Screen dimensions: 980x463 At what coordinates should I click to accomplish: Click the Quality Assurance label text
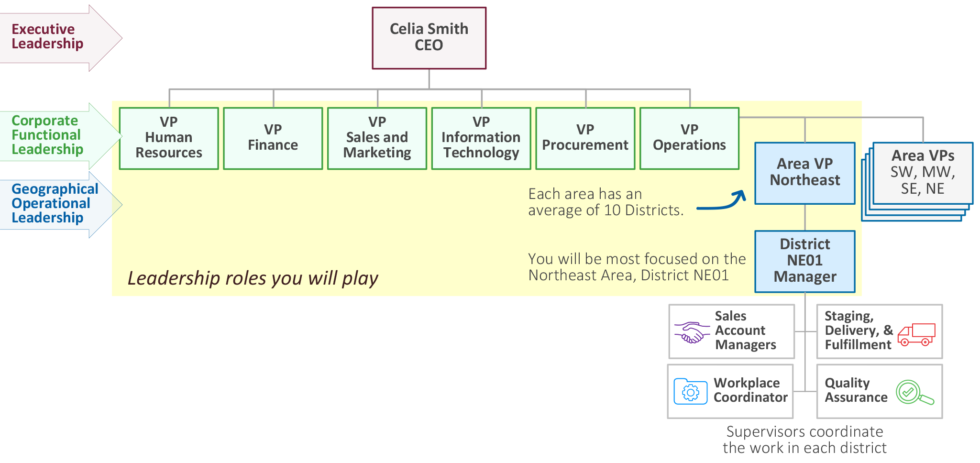[x=856, y=390]
